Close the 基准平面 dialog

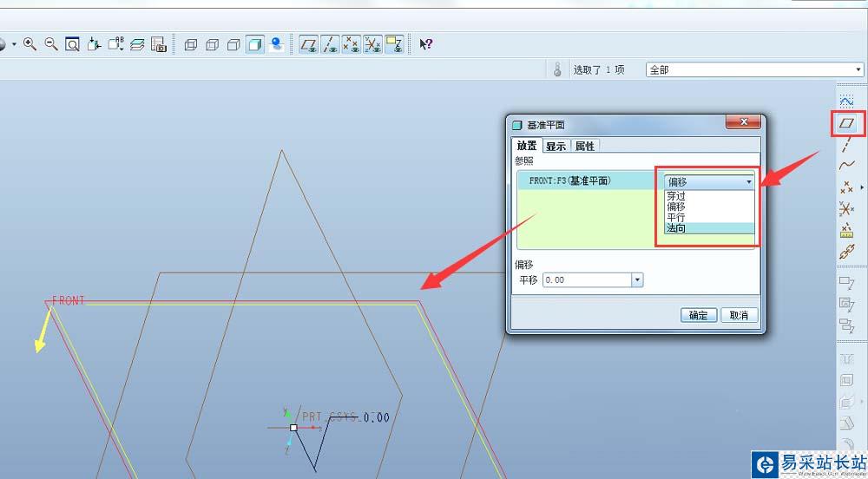click(744, 121)
